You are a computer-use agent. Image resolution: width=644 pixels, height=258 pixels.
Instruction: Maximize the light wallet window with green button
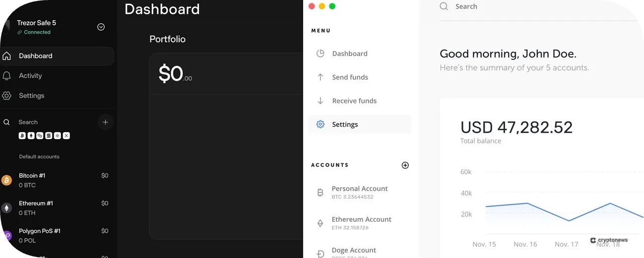click(x=332, y=6)
